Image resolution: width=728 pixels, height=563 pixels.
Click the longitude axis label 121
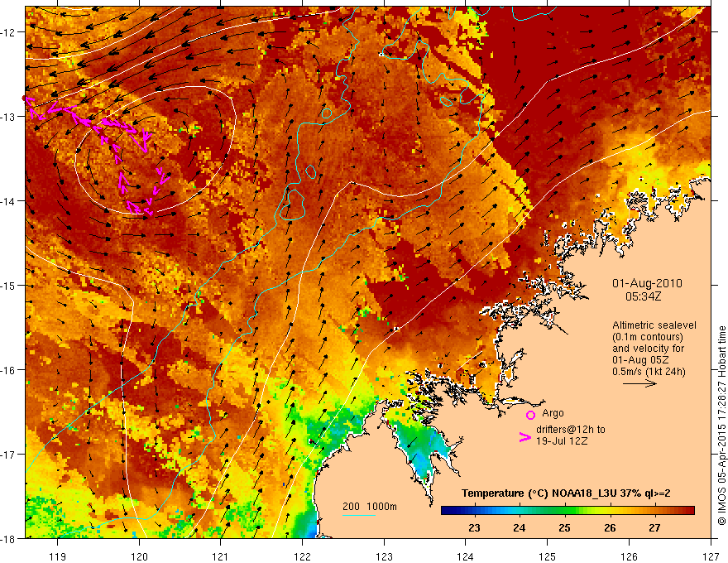tap(221, 556)
